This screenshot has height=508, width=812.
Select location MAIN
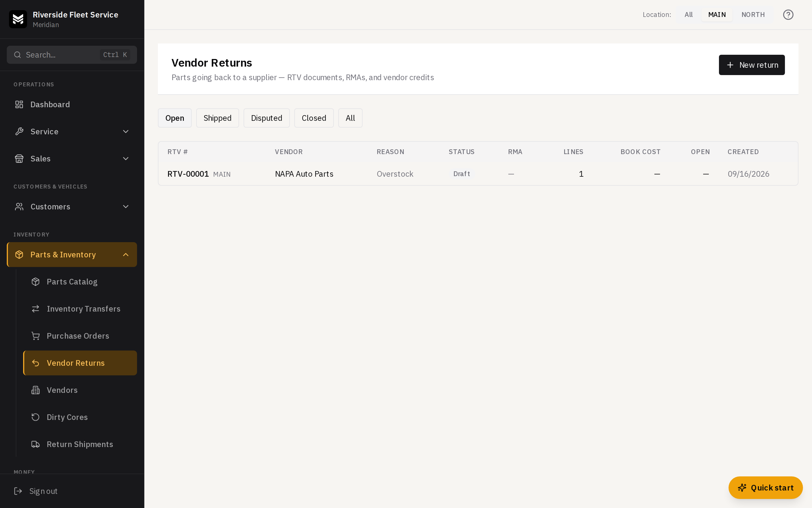click(717, 15)
